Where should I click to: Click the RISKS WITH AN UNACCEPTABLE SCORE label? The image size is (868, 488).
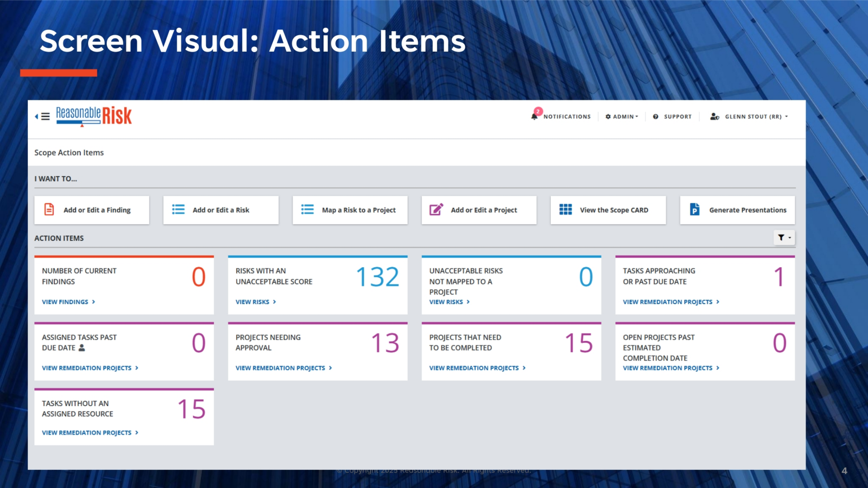[274, 276]
